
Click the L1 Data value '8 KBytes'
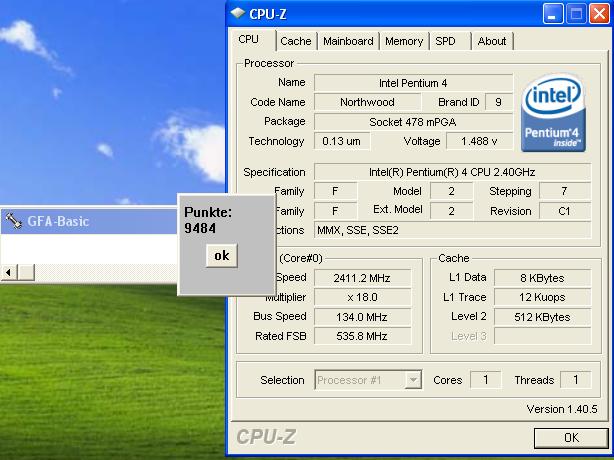click(x=542, y=278)
